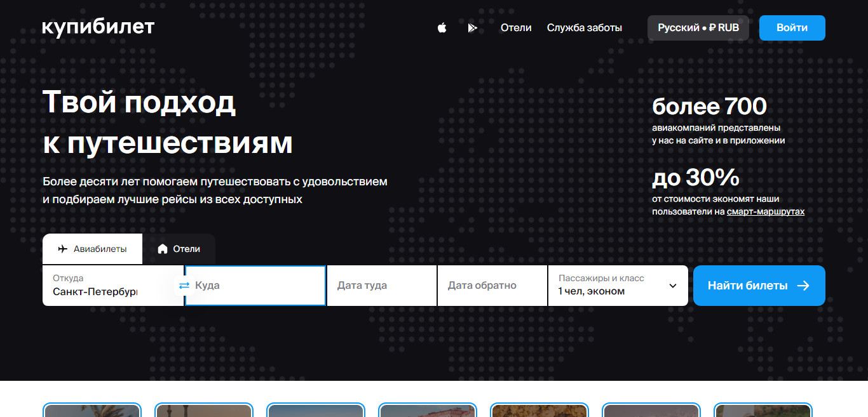The height and width of the screenshot is (417, 868).
Task: Open Служба заботы in top navigation
Action: point(585,28)
